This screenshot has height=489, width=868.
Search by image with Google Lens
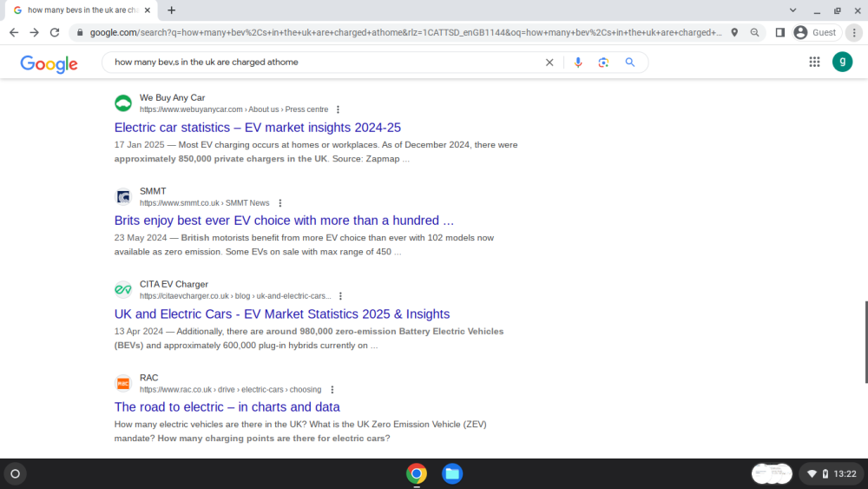click(x=603, y=63)
